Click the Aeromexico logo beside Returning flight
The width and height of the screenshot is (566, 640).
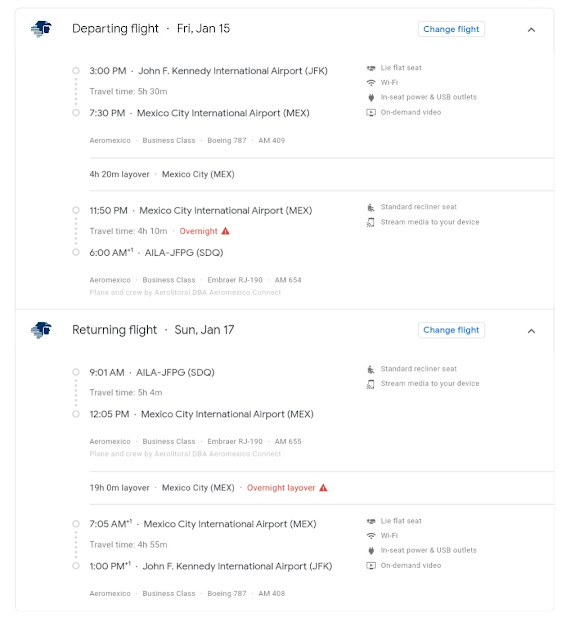pos(41,330)
